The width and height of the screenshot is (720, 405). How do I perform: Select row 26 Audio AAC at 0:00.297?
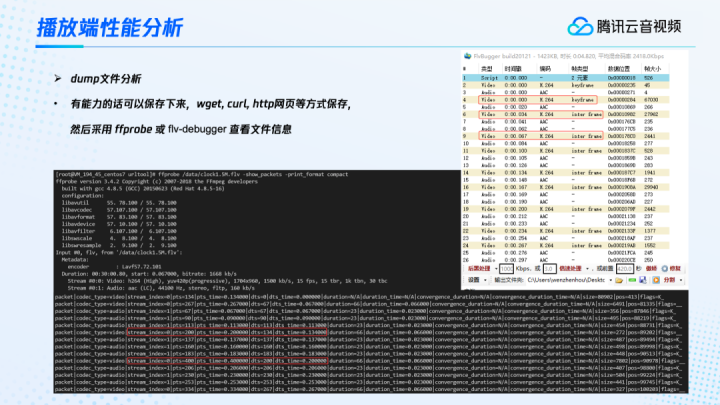tap(565, 260)
